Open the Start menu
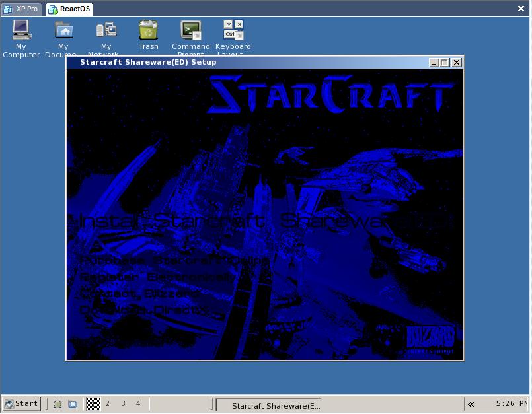Viewport: 532px width, 414px height. 21,404
